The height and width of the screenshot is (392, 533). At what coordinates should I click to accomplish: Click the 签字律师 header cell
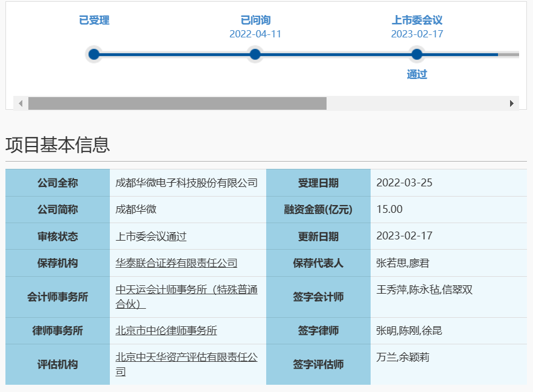point(318,330)
